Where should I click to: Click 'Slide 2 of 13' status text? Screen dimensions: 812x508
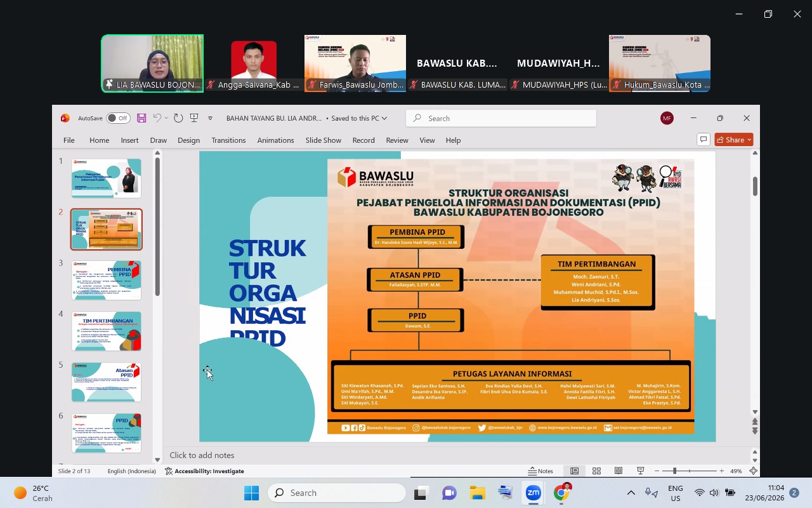(74, 471)
